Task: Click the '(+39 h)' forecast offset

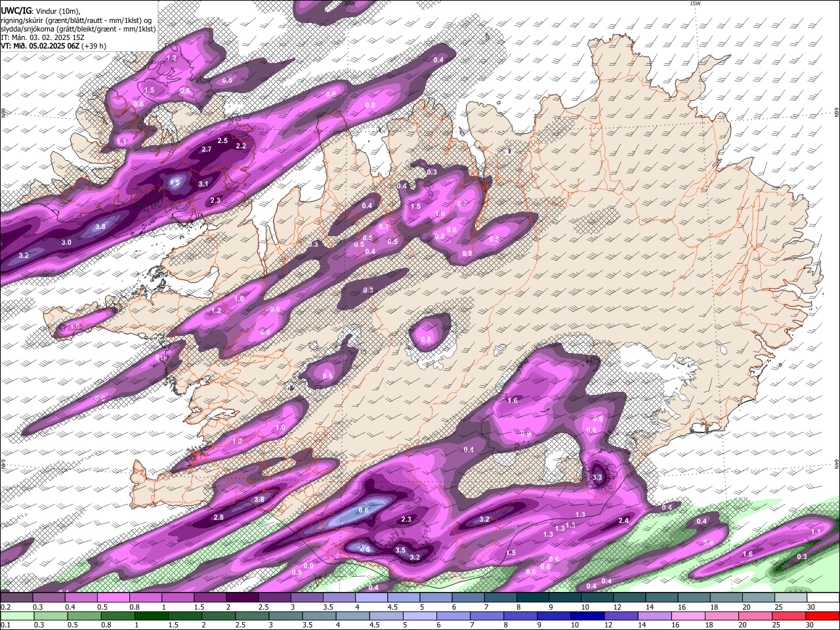Action: pyautogui.click(x=94, y=46)
